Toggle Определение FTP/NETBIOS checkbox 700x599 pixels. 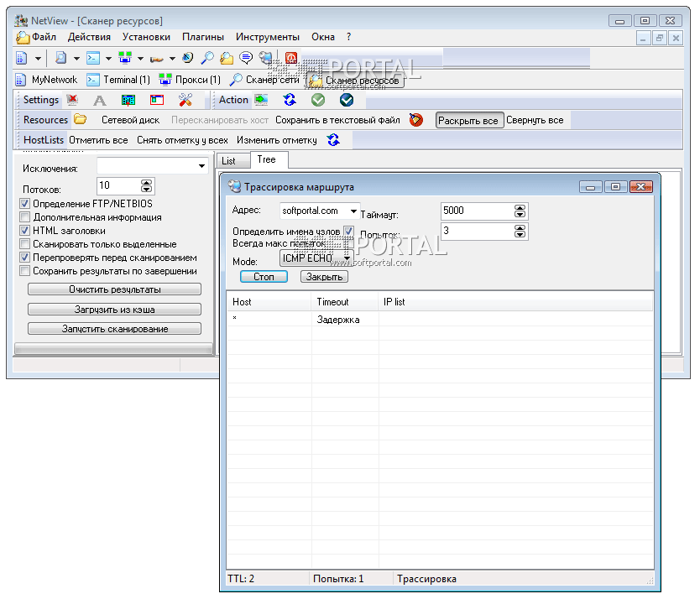tap(24, 204)
